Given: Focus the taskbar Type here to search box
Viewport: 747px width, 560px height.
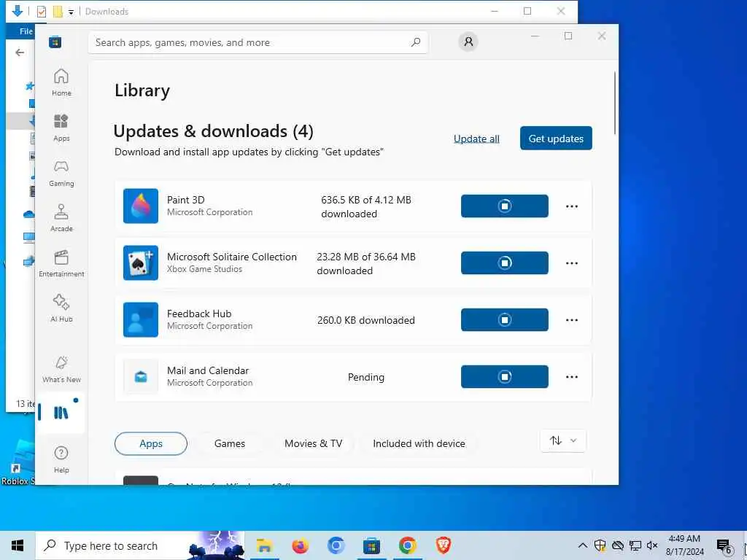Looking at the screenshot, I should click(x=140, y=545).
